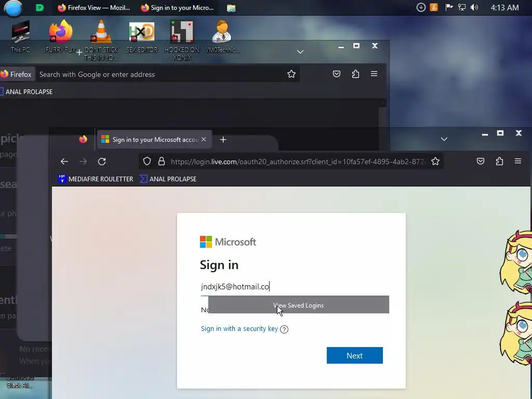Click Firefox identity label in back window
This screenshot has width=532, height=399.
coord(17,74)
